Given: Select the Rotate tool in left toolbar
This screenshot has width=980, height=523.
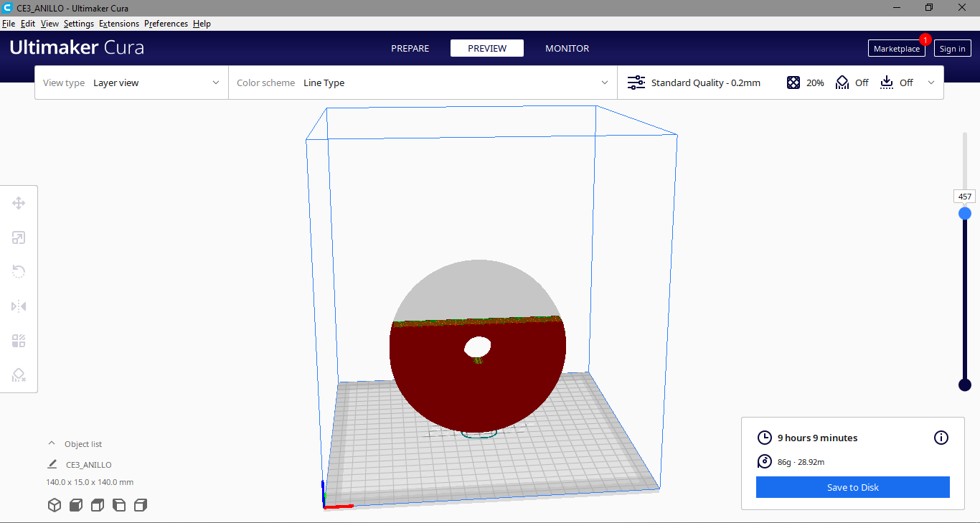Looking at the screenshot, I should 19,272.
